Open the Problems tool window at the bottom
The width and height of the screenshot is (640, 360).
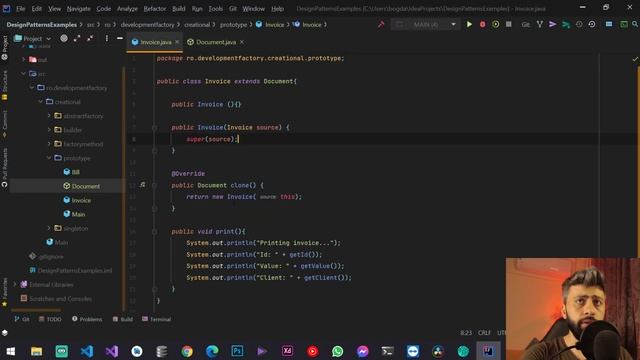pos(87,319)
